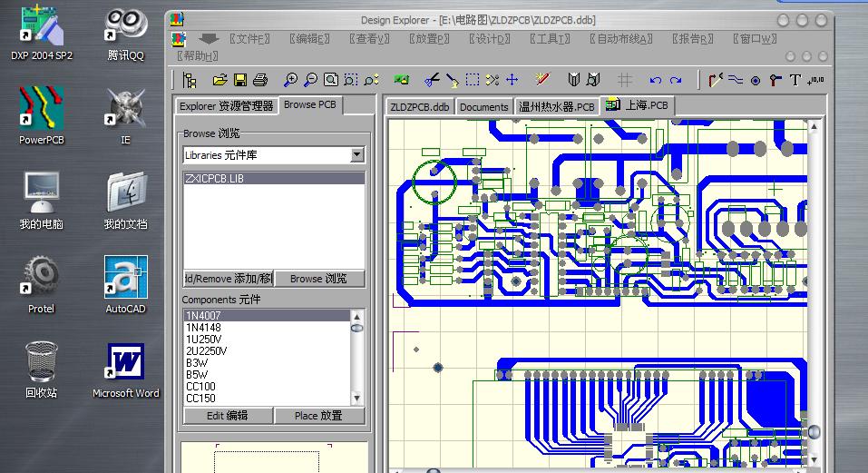Image resolution: width=868 pixels, height=473 pixels.
Task: Select 1N4148 in the Components list
Action: pos(204,327)
